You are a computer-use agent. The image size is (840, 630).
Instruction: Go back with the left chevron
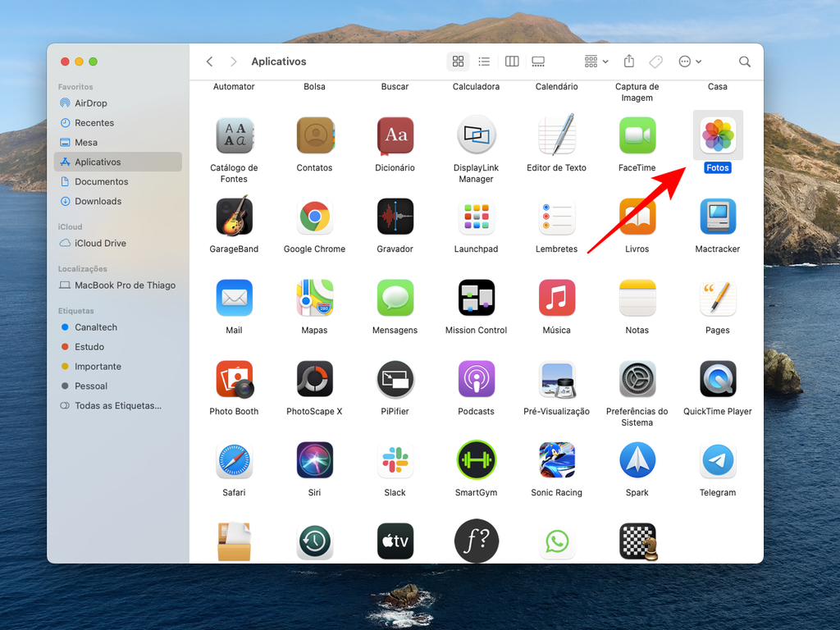point(209,62)
